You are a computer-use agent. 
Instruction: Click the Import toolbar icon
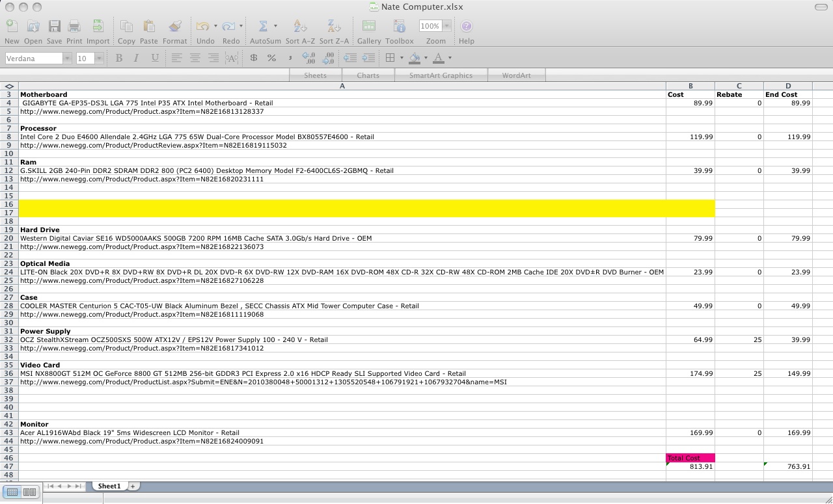(98, 27)
